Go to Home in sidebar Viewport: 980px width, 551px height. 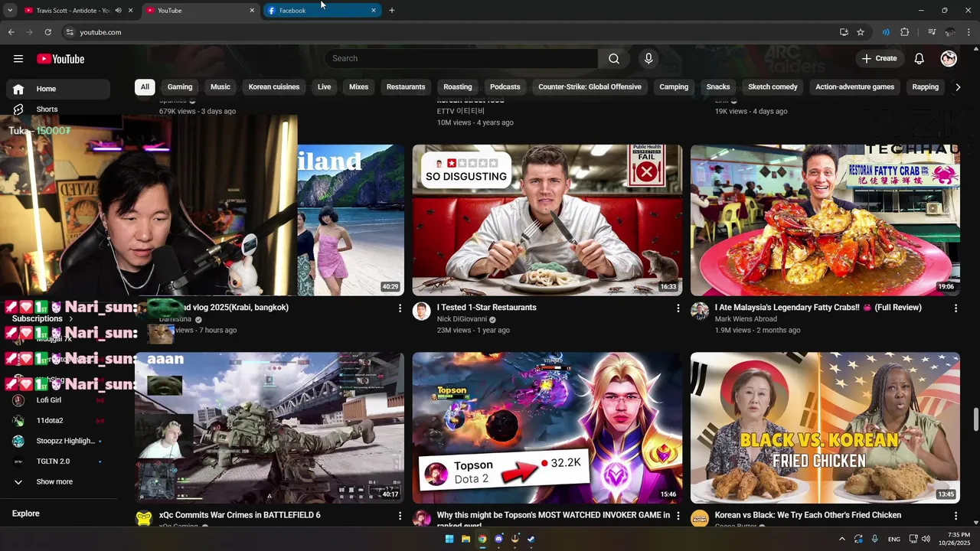(x=58, y=89)
